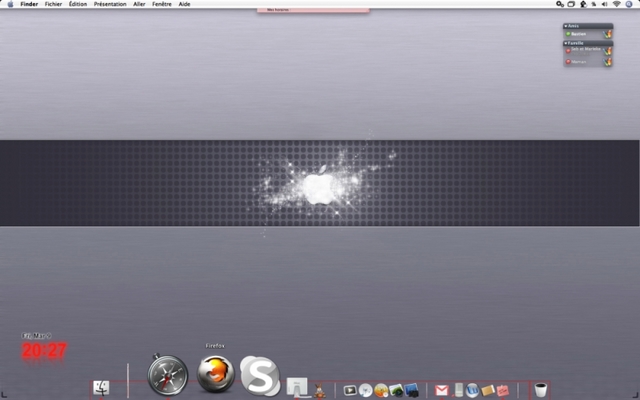Click the butterfly icon next to Bastien
Image resolution: width=640 pixels, height=400 pixels.
(607, 34)
